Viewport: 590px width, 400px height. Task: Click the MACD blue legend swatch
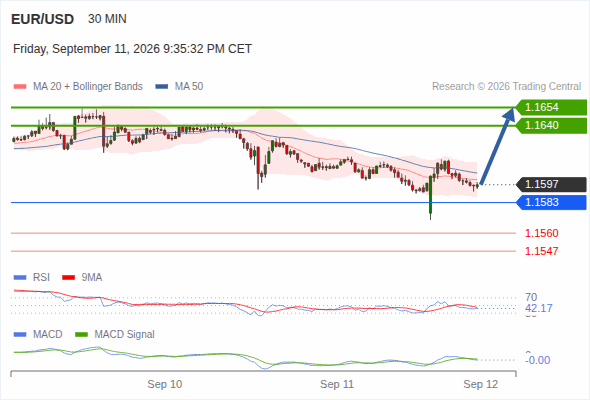pyautogui.click(x=20, y=335)
